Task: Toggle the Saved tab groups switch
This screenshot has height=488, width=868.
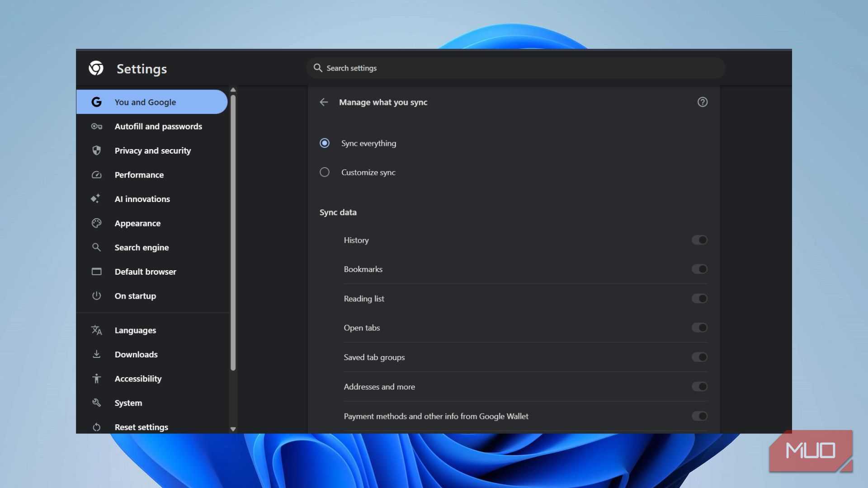Action: click(x=699, y=357)
